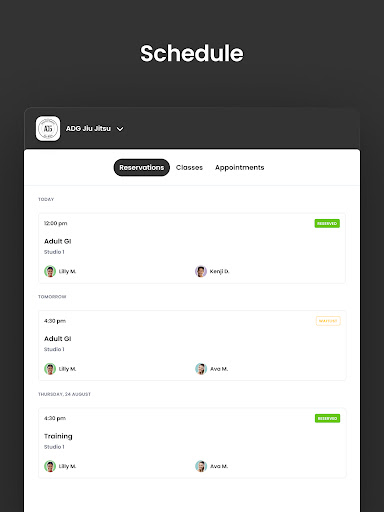Click the Reserved badge on Training class
Screen dimensions: 384x512
click(x=327, y=418)
